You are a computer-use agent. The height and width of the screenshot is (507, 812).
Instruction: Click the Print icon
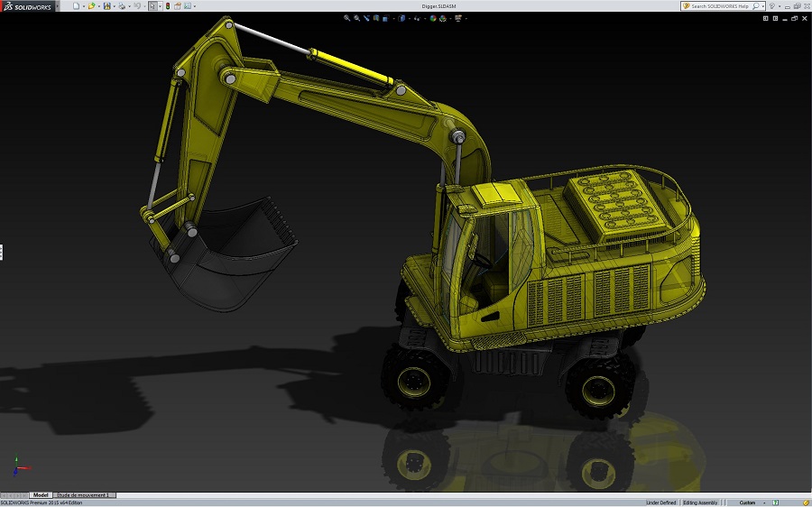tap(122, 5)
